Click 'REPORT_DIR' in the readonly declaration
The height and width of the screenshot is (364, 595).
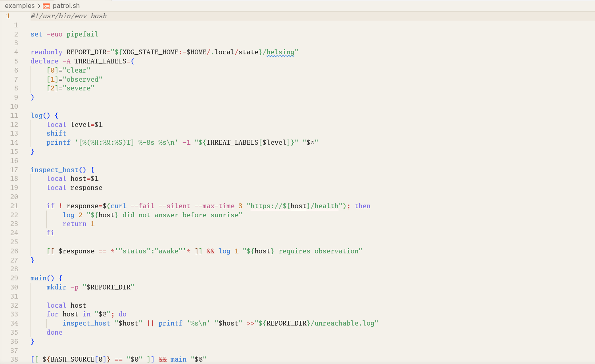pos(86,52)
